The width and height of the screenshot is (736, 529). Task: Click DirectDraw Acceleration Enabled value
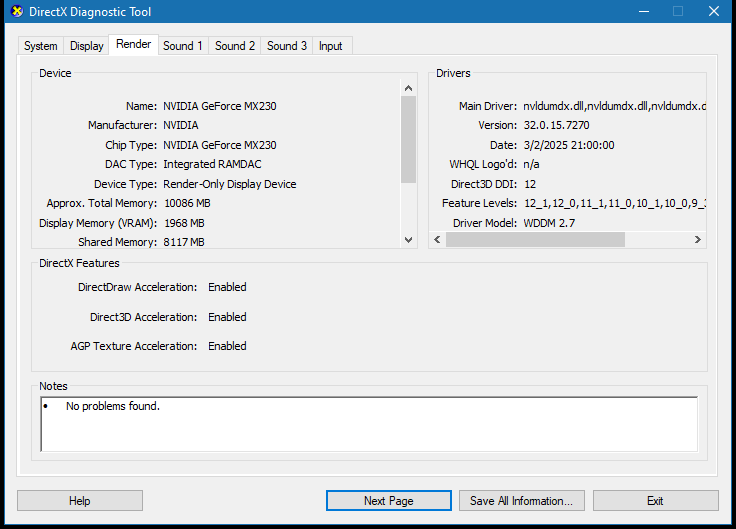(227, 287)
